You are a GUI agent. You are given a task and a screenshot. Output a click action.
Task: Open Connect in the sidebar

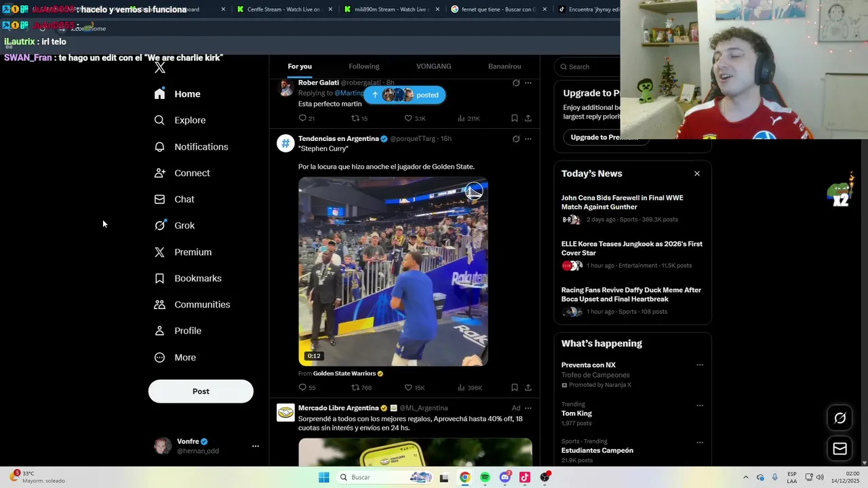[x=182, y=174]
